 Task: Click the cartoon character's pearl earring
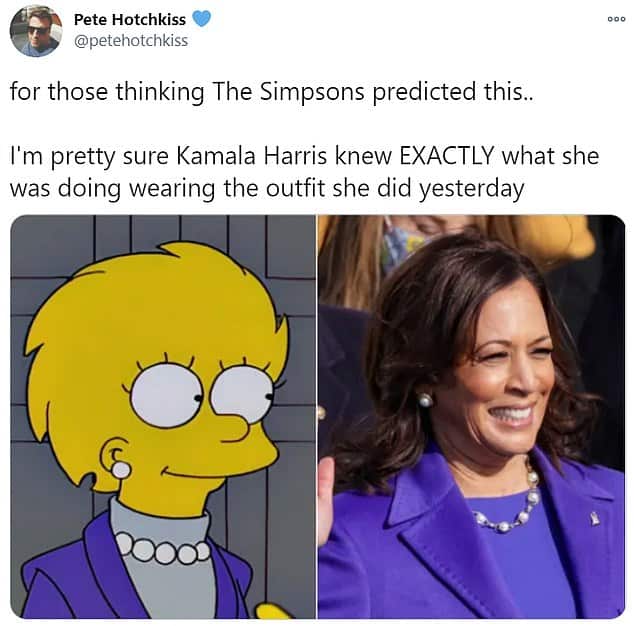(121, 470)
